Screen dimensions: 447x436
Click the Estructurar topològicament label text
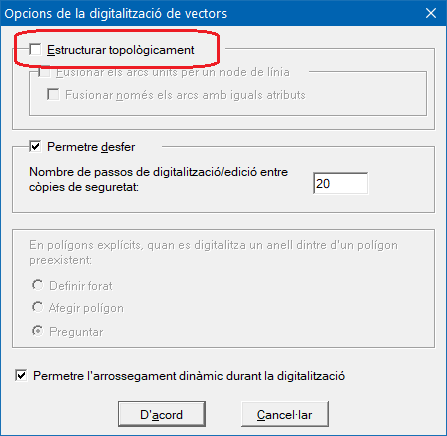pyautogui.click(x=121, y=50)
